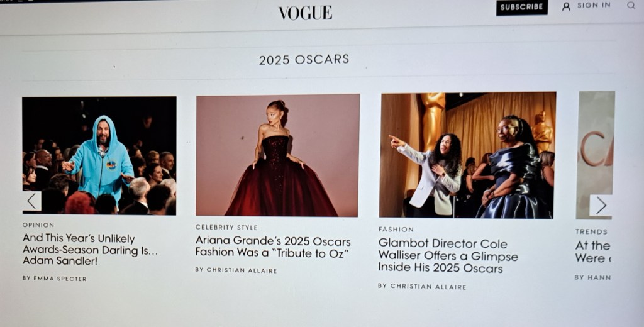
Task: Click the search magnifier icon
Action: [x=631, y=5]
